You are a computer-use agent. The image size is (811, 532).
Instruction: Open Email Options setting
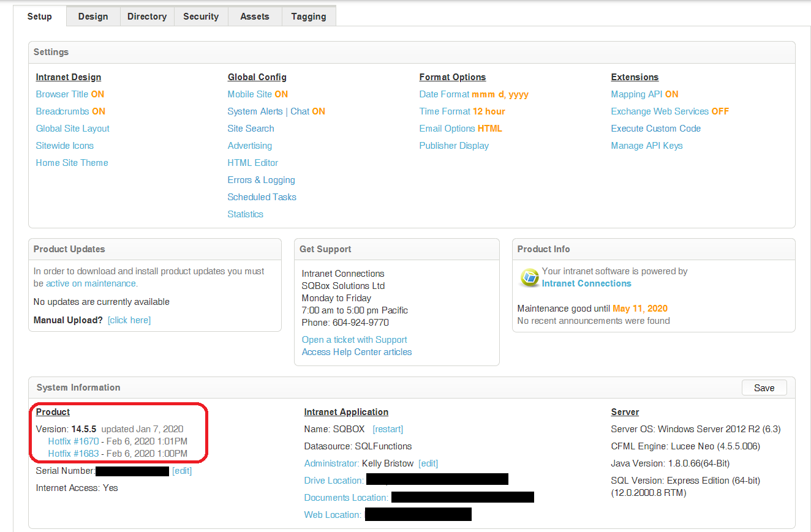[461, 129]
